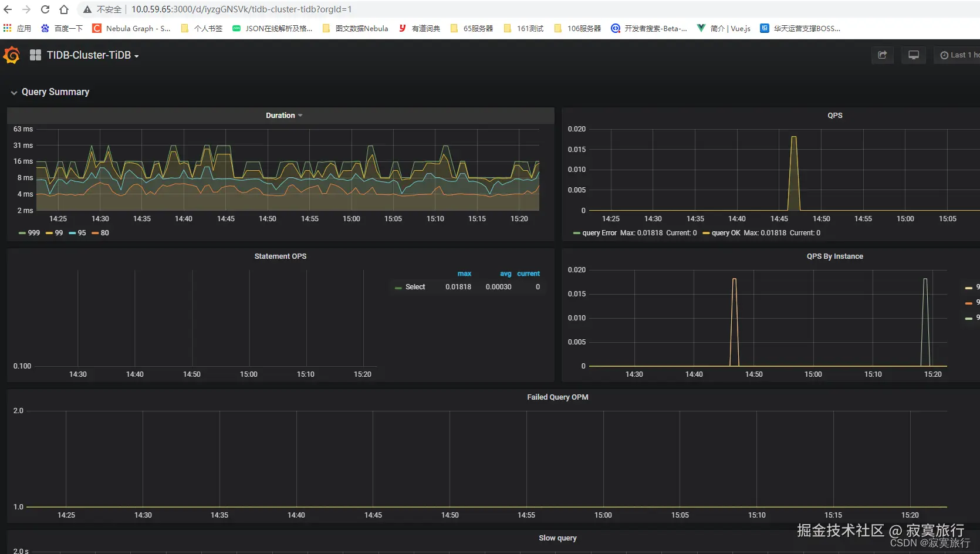Toggle the 99 series in Duration legend

(x=59, y=233)
